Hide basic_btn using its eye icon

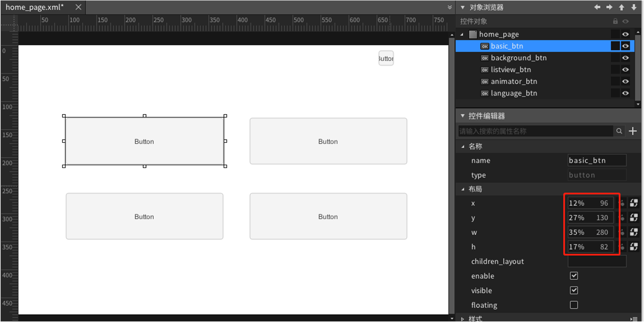pyautogui.click(x=625, y=46)
